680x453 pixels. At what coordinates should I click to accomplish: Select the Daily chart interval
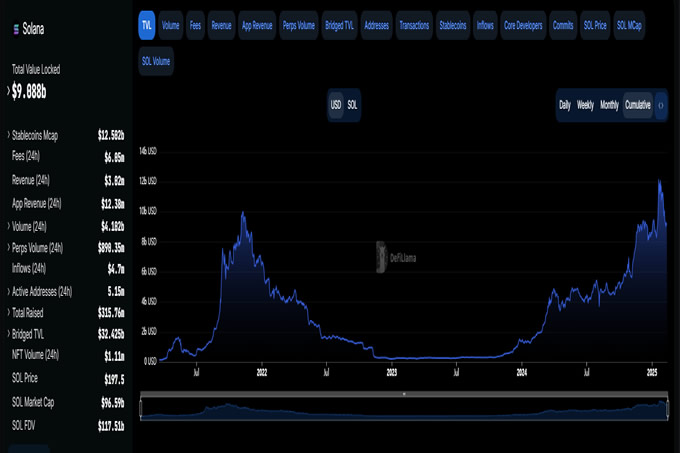[x=565, y=105]
